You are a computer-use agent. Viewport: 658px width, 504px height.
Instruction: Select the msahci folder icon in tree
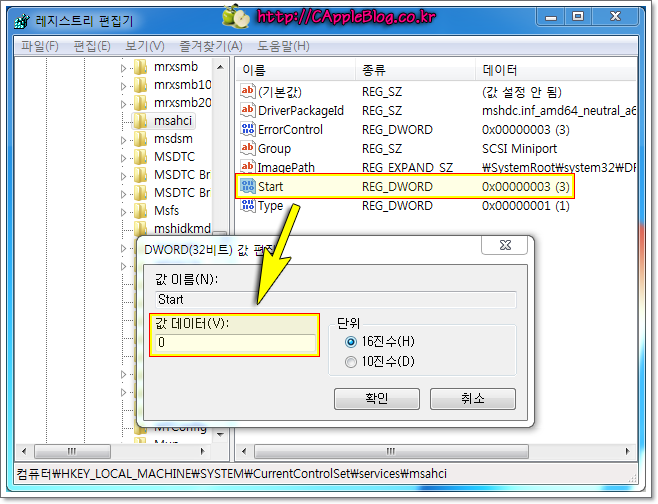[x=141, y=121]
